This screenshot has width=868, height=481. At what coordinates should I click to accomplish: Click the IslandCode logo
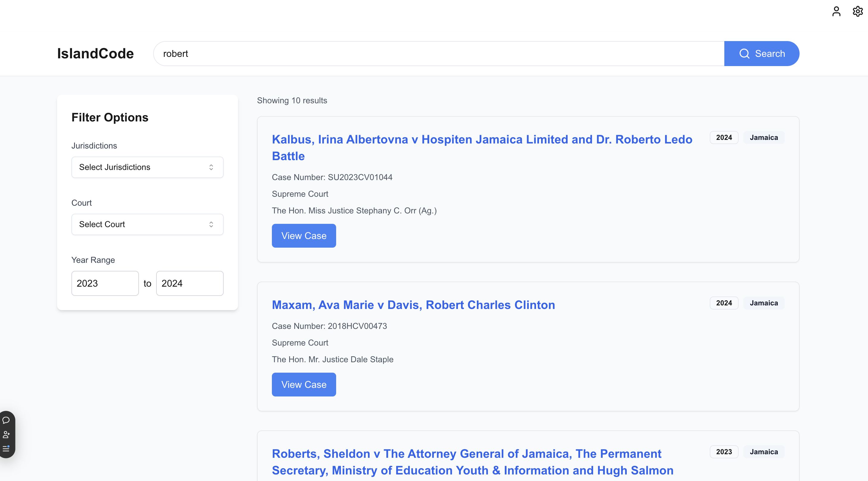click(95, 54)
